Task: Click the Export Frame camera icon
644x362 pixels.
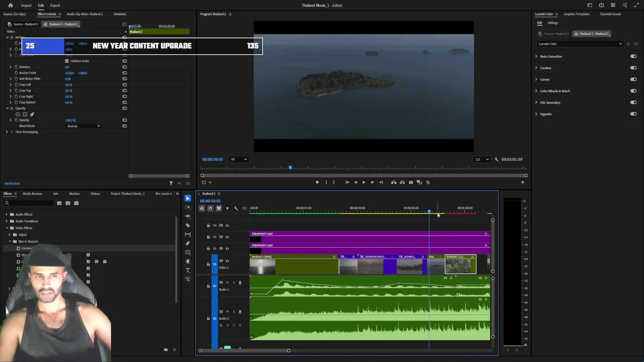Action: click(x=411, y=183)
